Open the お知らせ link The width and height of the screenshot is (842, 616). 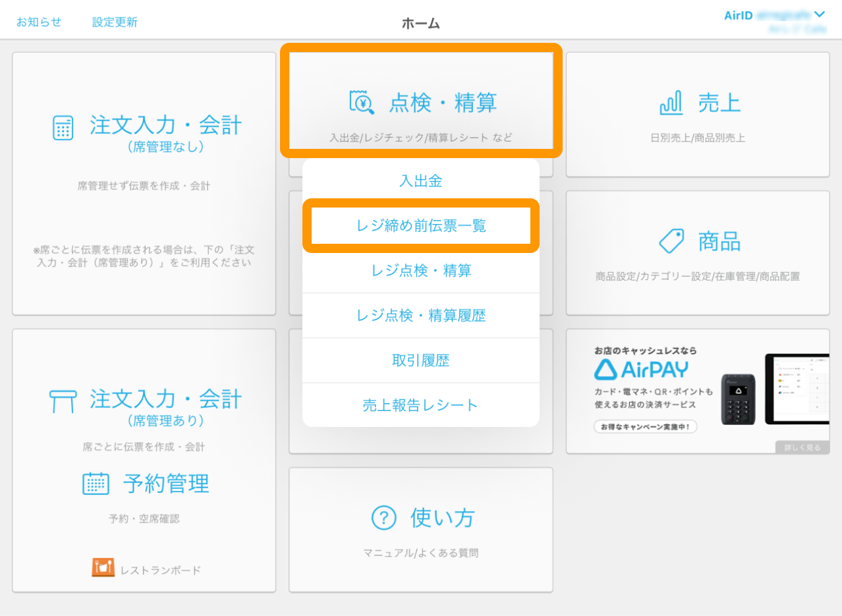tap(39, 22)
